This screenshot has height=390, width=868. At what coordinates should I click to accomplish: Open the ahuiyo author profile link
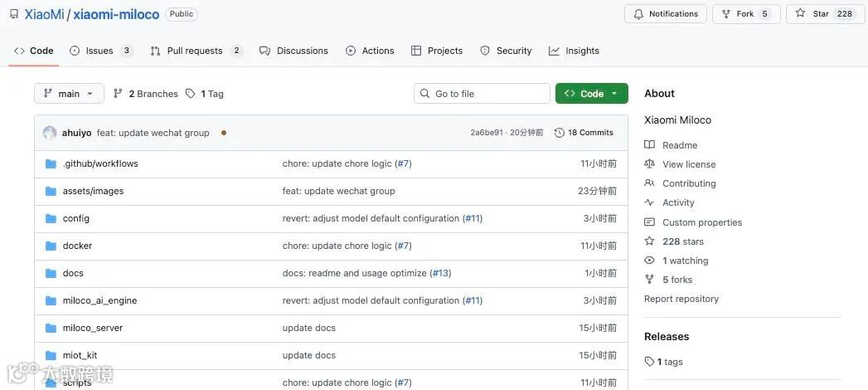pyautogui.click(x=77, y=133)
